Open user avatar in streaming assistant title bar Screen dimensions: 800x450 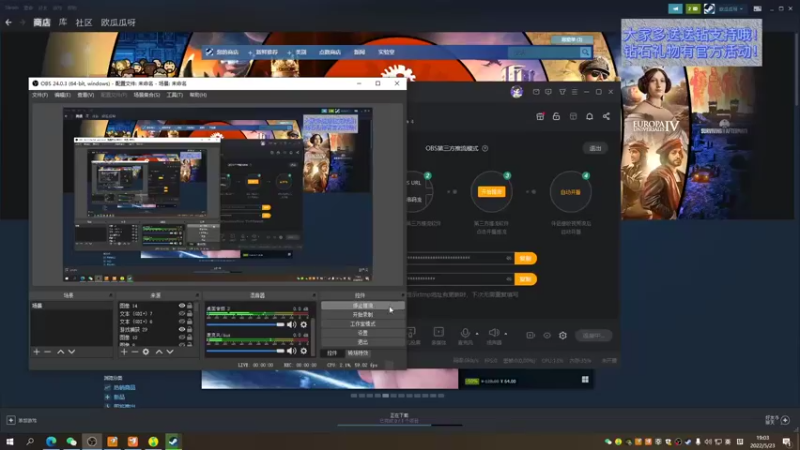(x=516, y=92)
